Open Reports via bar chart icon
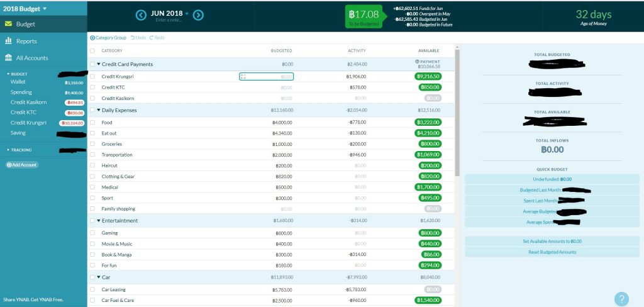644x307 pixels. click(x=9, y=41)
